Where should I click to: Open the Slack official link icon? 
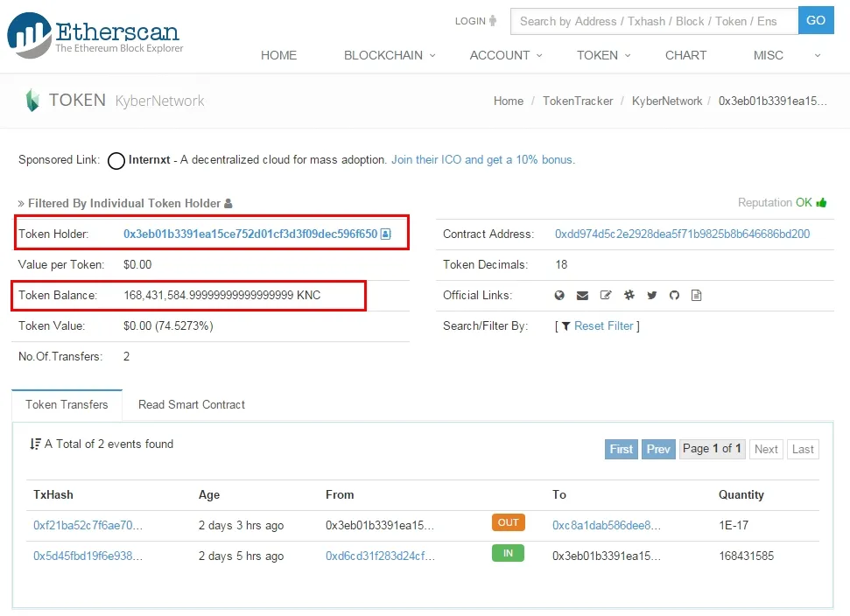[629, 295]
